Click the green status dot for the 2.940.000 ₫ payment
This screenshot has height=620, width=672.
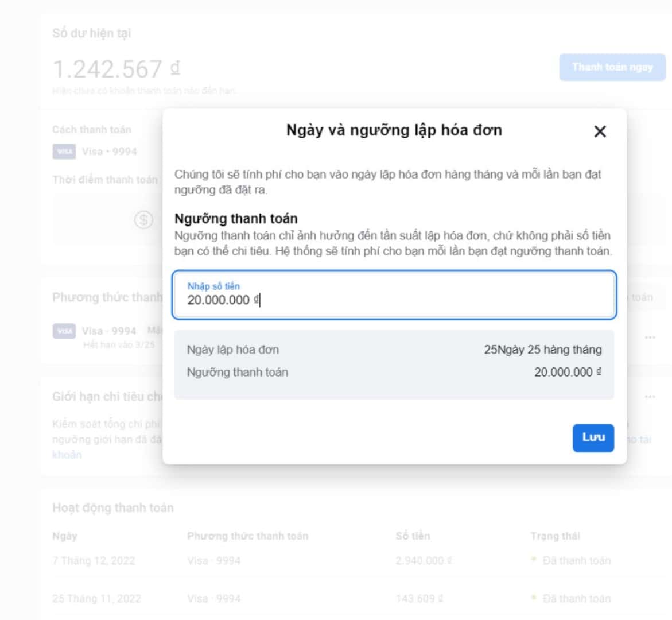pos(534,559)
